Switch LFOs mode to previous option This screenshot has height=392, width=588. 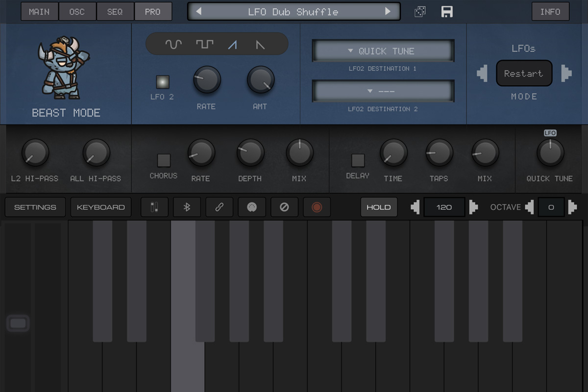click(482, 73)
